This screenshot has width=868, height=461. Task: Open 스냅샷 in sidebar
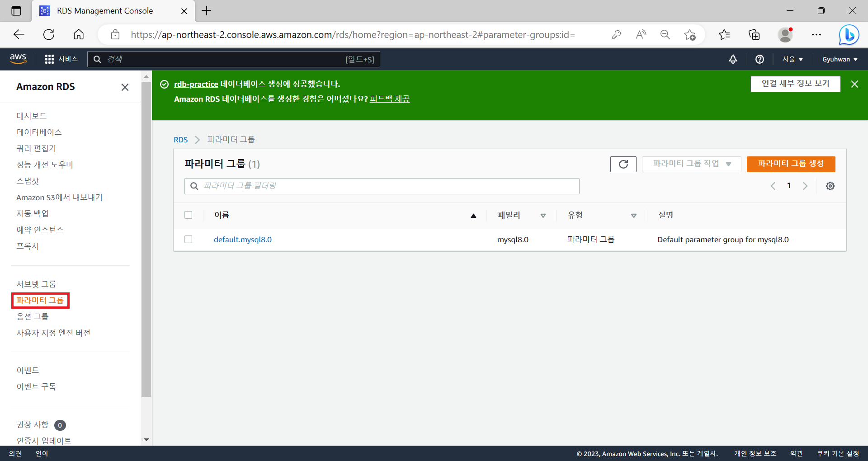pos(28,181)
